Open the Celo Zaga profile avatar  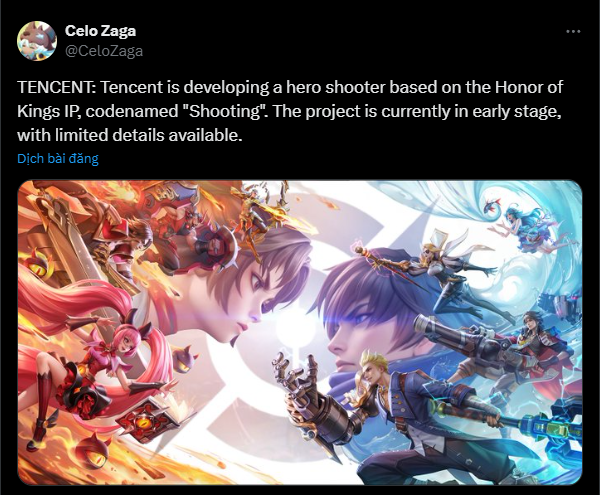[x=37, y=41]
